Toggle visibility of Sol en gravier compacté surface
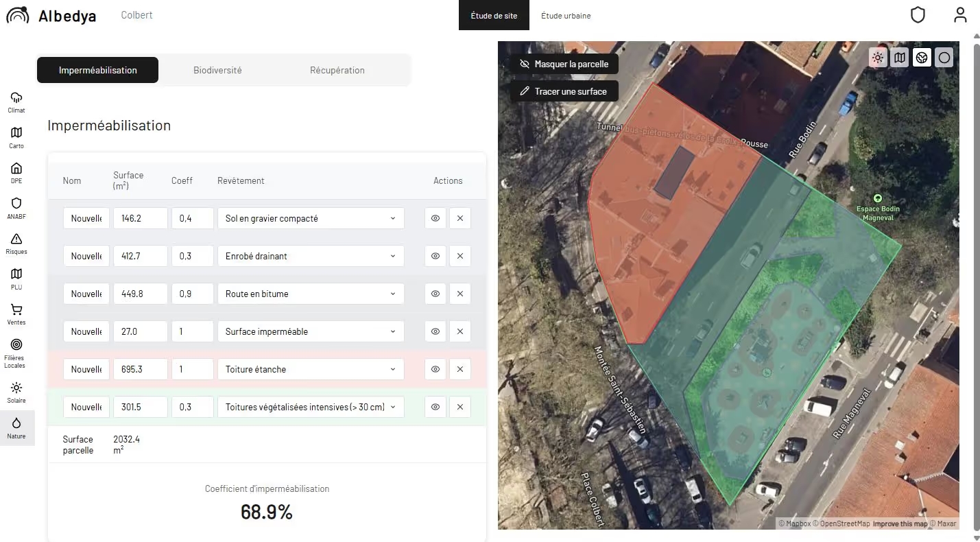The width and height of the screenshot is (980, 542). (435, 218)
